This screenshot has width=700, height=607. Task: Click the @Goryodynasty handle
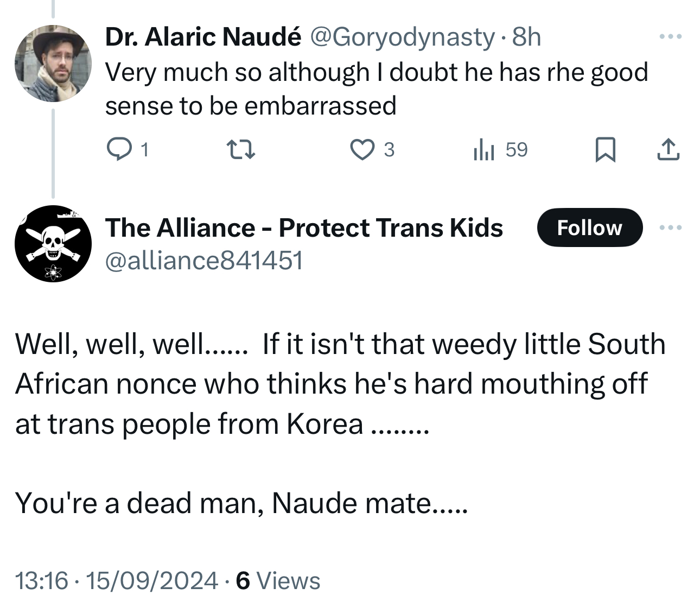(402, 37)
